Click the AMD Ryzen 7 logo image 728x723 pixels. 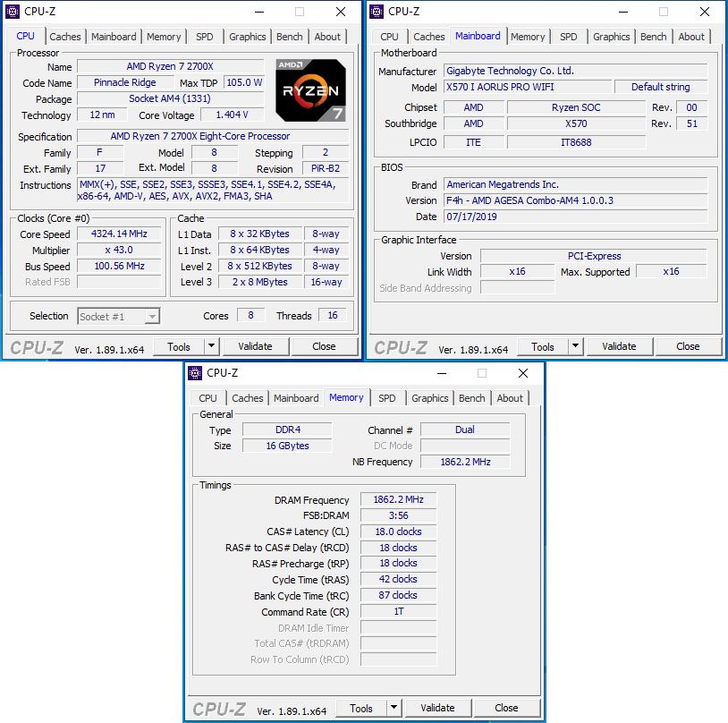[x=310, y=90]
